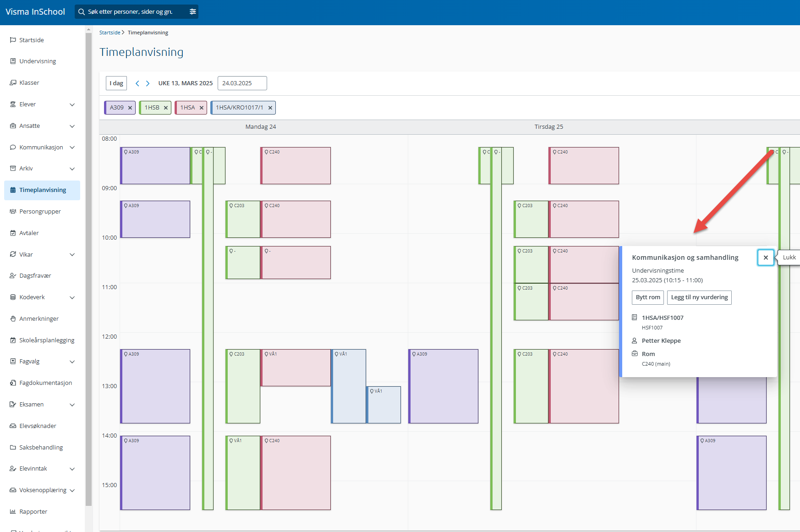Open Monday 08:00 purple A309 lesson block
800x532 pixels.
[x=155, y=166]
